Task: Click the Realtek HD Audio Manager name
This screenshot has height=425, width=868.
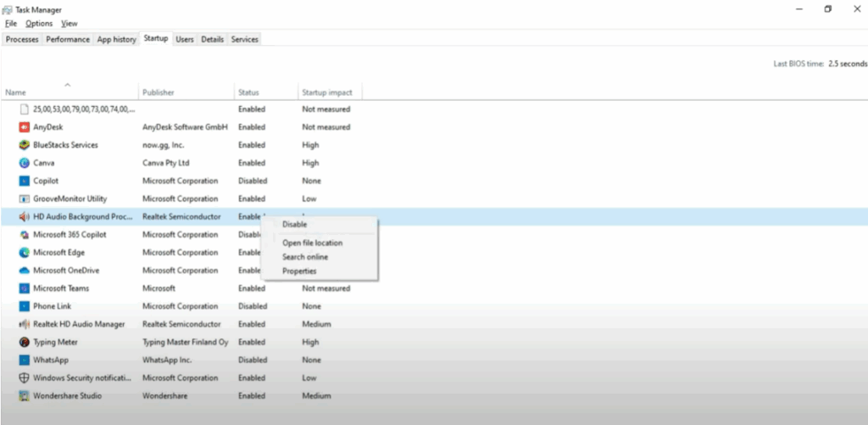Action: [x=79, y=324]
